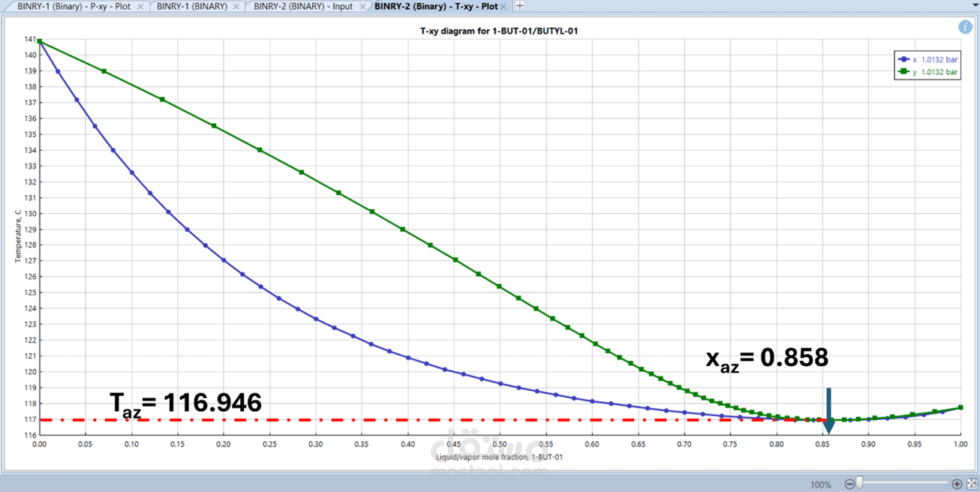Viewport: 980px width, 492px height.
Task: Close the BINRY-1 (BINARY) tab
Action: (237, 6)
